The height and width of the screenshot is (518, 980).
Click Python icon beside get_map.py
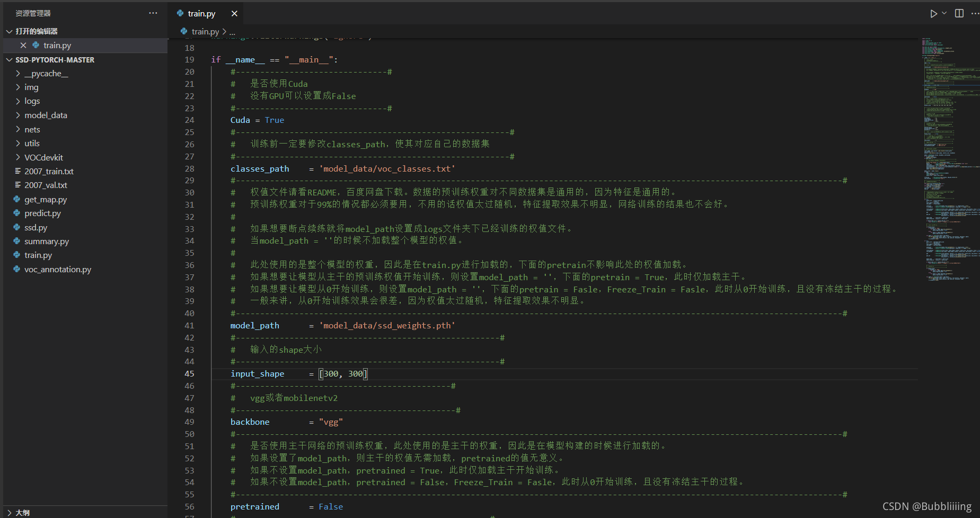coord(17,200)
